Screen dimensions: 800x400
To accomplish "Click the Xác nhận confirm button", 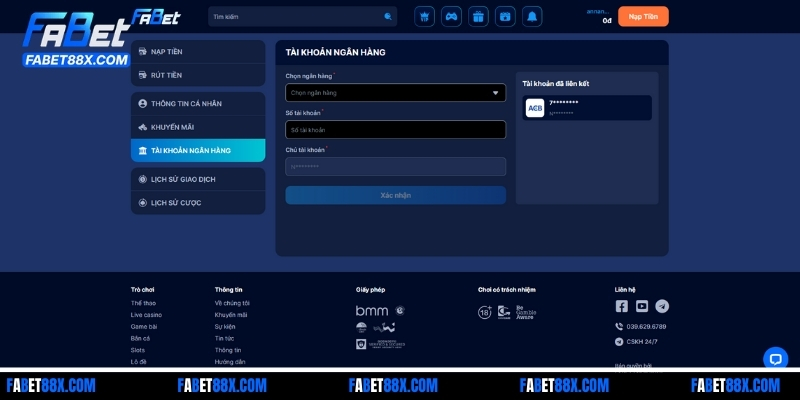I will coord(395,195).
